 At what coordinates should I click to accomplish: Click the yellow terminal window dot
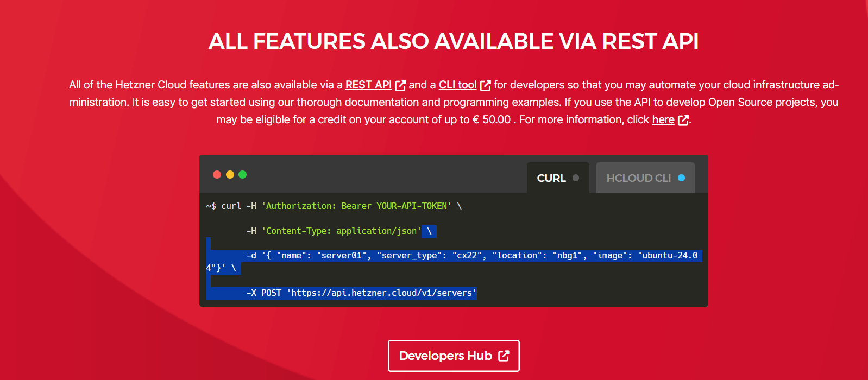[x=230, y=174]
